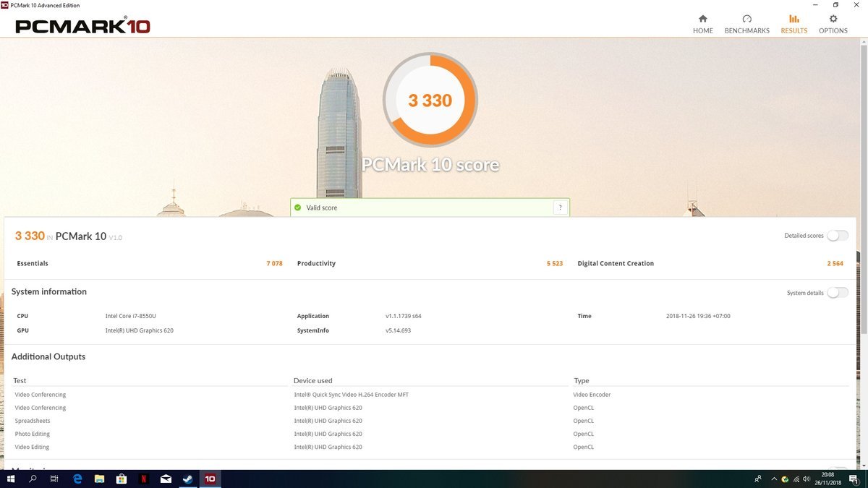Open the OPTIONS tab
Screen dimensions: 868x488
[x=833, y=24]
